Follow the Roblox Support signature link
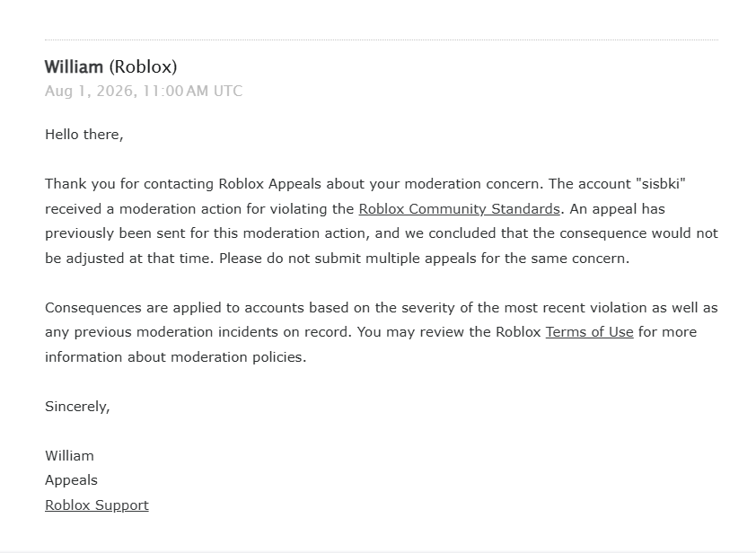 (97, 505)
